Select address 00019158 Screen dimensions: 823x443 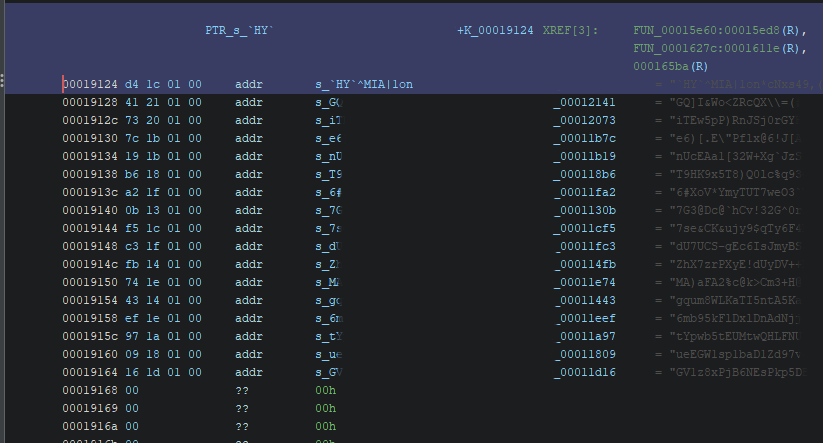tap(90, 319)
